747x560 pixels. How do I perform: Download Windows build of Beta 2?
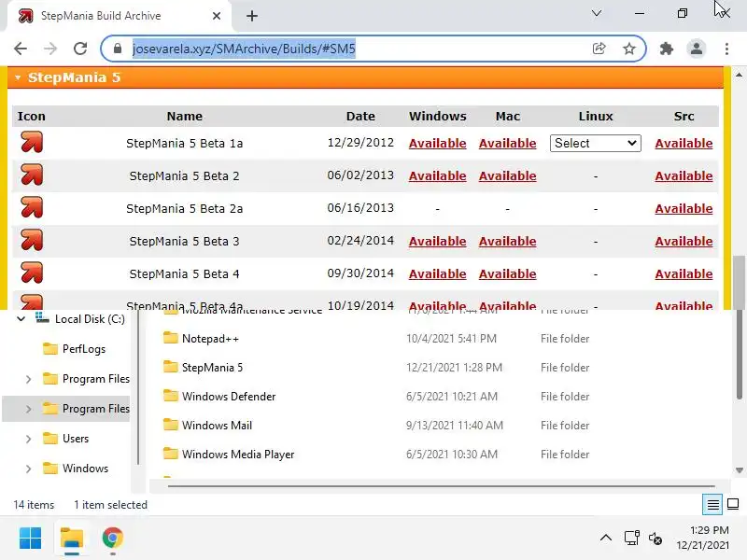[x=437, y=176]
